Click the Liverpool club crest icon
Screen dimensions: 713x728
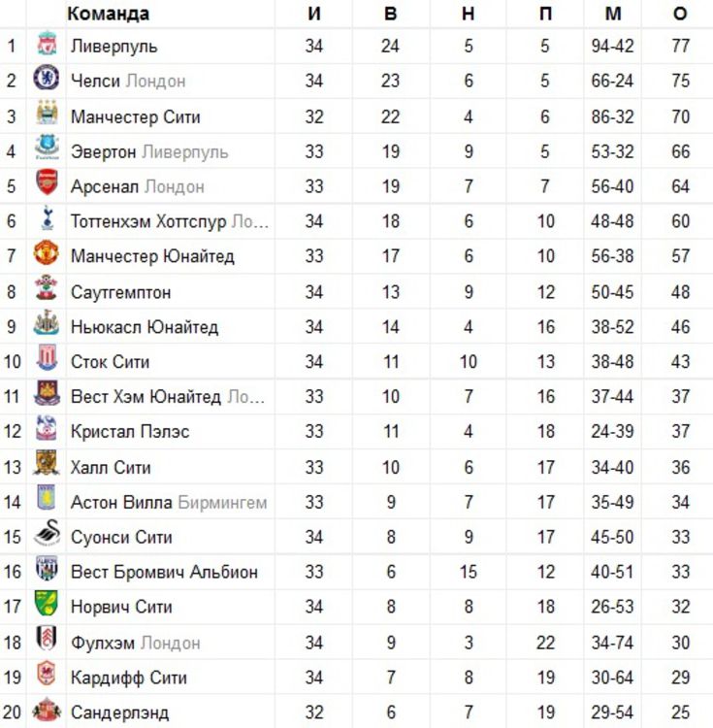point(47,43)
